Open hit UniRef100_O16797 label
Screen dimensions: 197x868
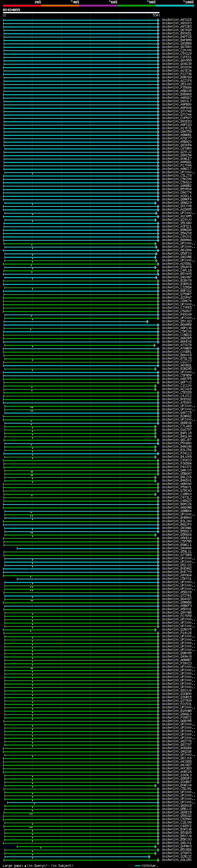(x=177, y=430)
